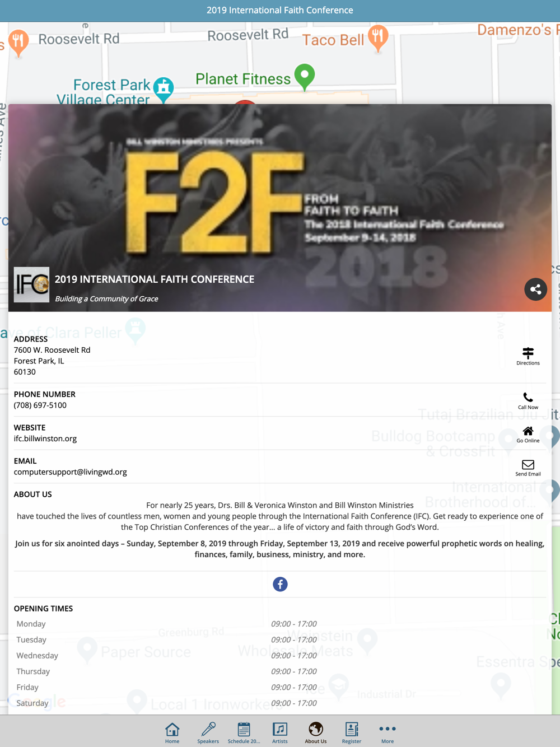Tap the share icon on the banner
The width and height of the screenshot is (560, 747).
[x=535, y=290]
